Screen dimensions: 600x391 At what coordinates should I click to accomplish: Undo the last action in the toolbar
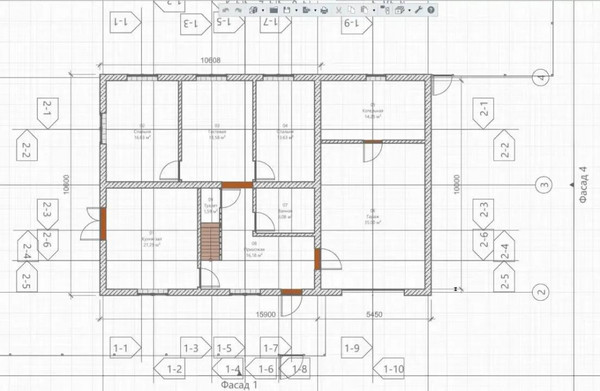(x=226, y=10)
